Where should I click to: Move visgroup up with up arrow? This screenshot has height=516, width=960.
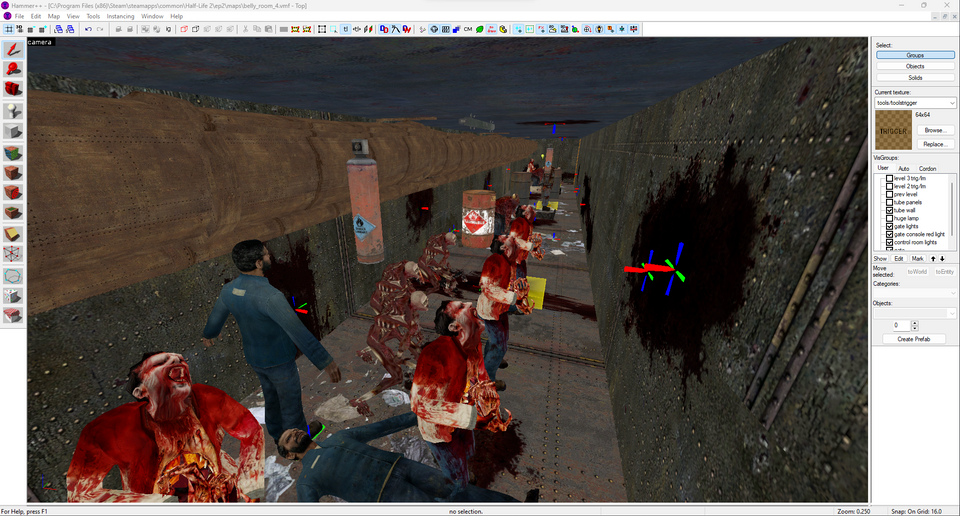(x=933, y=258)
